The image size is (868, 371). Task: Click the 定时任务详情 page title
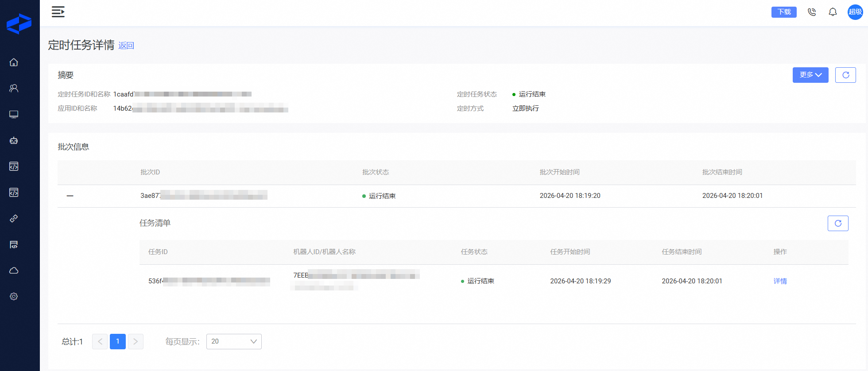[81, 45]
